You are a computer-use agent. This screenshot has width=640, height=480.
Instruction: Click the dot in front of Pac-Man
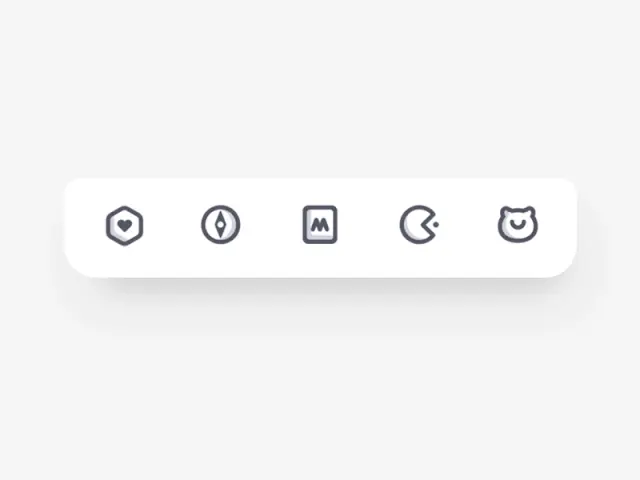(x=436, y=224)
